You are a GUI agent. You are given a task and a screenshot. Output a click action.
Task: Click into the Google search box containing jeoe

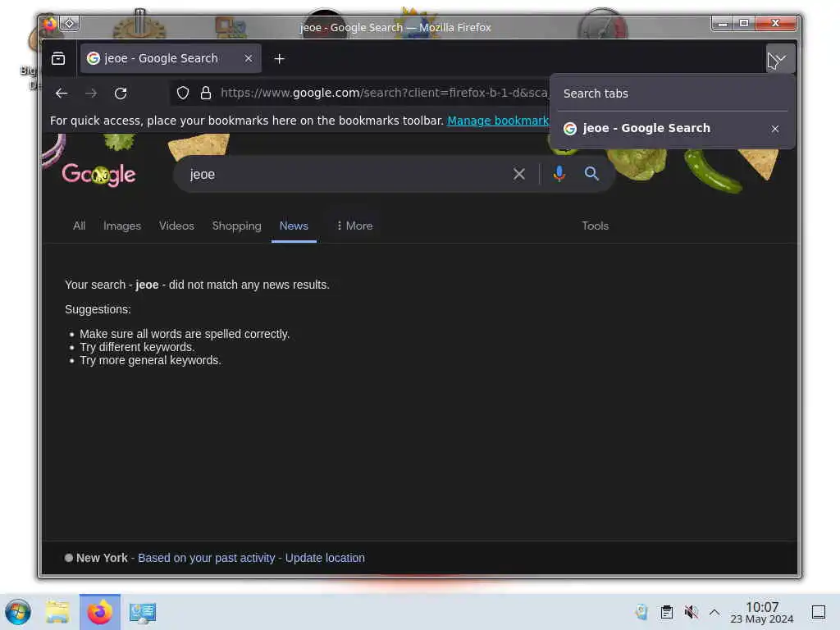coord(343,174)
